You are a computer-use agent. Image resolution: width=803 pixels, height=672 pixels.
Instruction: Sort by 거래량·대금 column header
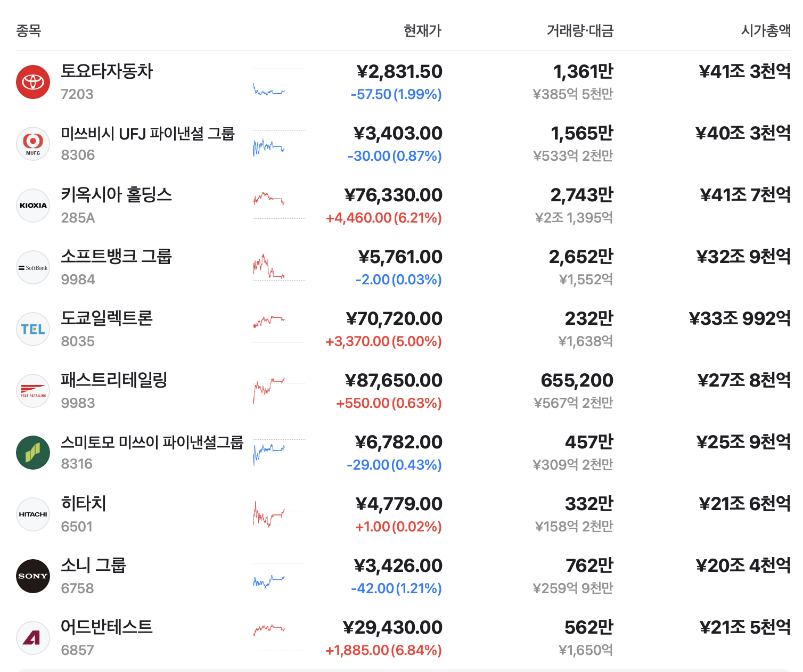580,30
